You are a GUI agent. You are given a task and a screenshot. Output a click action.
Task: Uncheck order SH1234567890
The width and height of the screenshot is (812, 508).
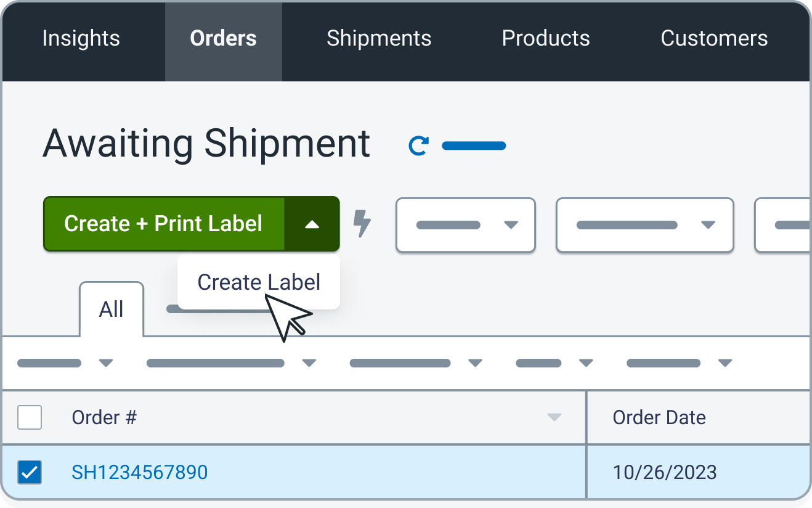pyautogui.click(x=29, y=472)
